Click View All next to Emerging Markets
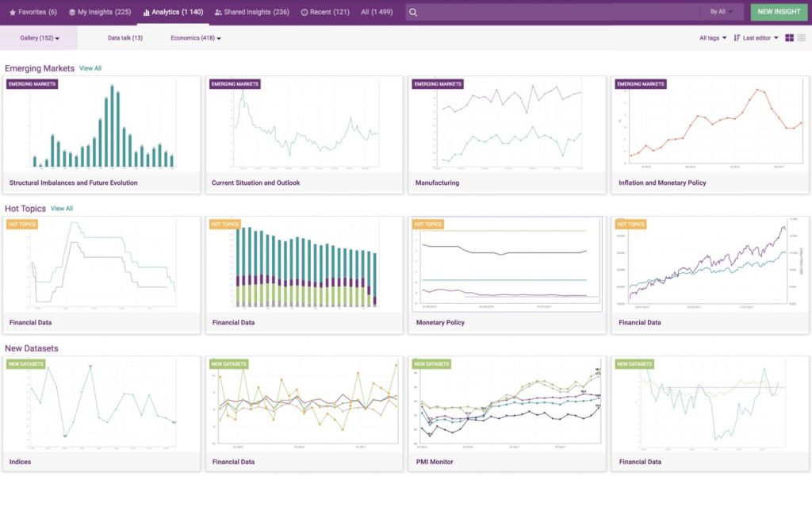 (90, 68)
